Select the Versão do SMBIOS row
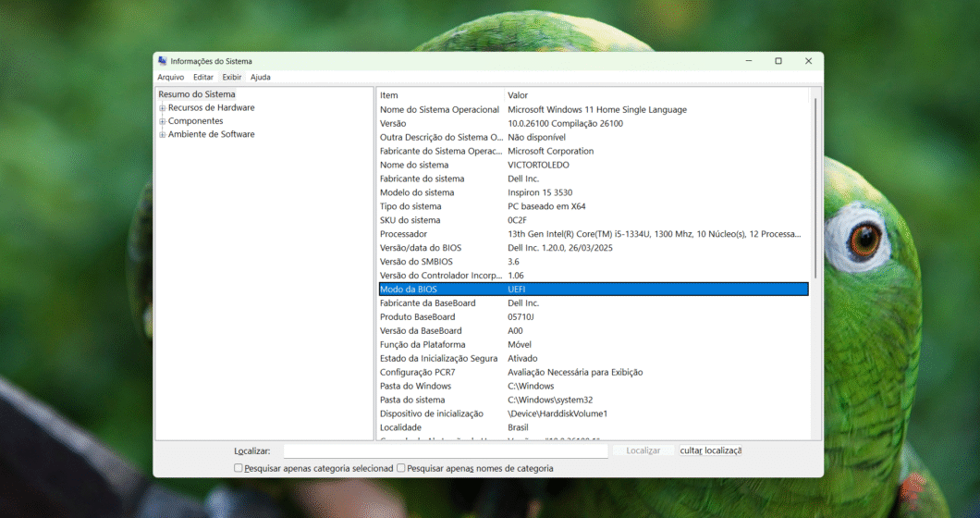Viewport: 980px width, 518px height. (x=594, y=262)
